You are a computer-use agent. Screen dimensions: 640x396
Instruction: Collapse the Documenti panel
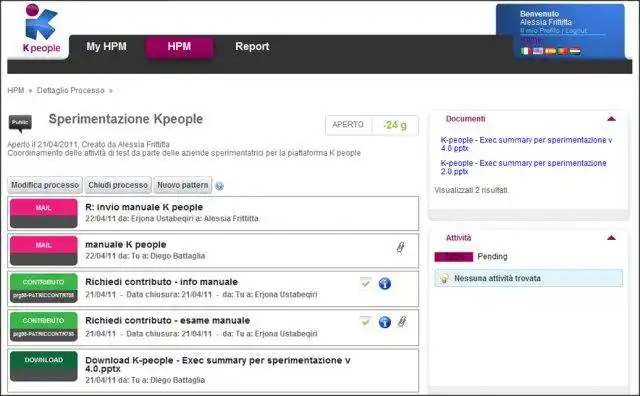point(611,119)
